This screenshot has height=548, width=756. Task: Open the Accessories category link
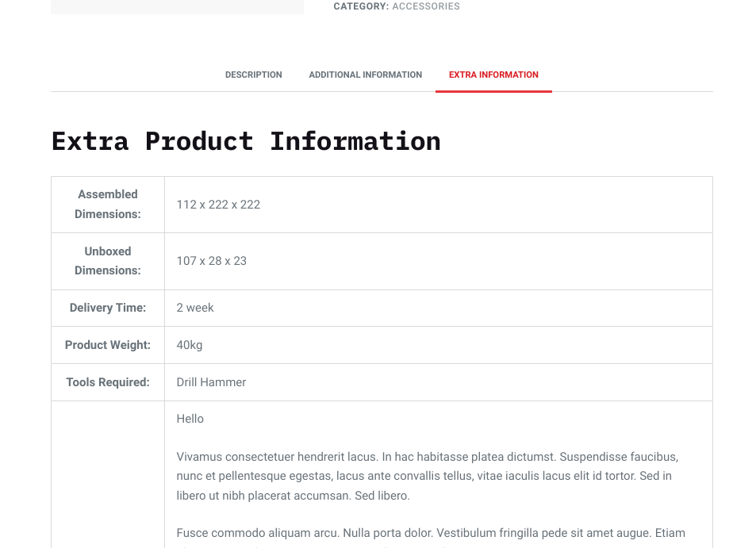pos(425,6)
